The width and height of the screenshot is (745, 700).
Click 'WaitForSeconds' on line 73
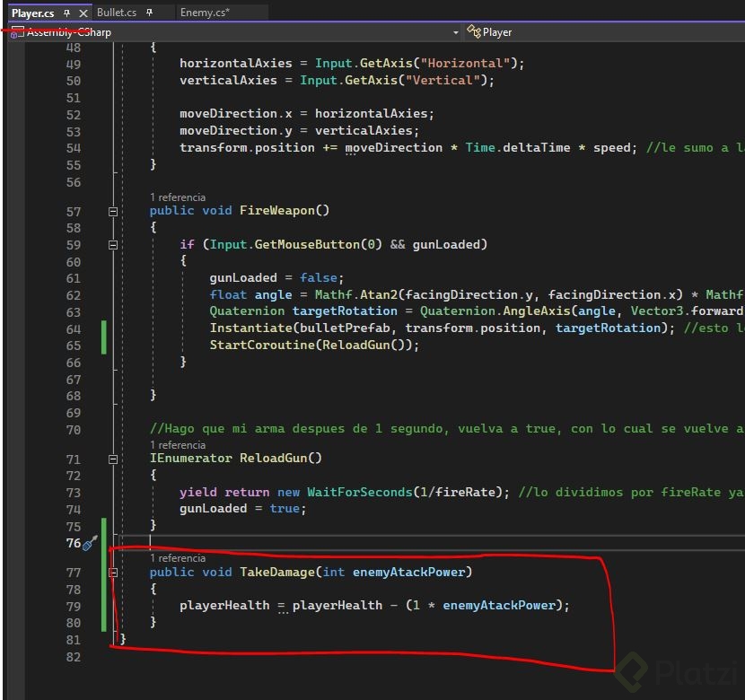360,492
